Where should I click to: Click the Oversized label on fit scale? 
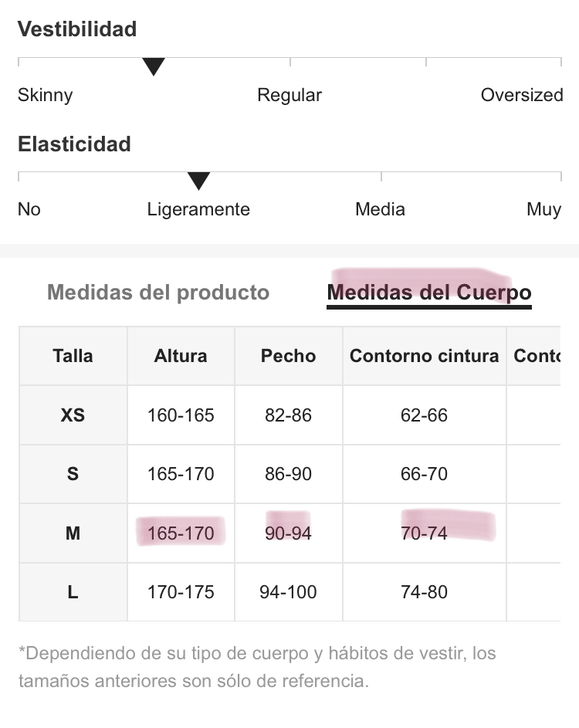point(522,95)
